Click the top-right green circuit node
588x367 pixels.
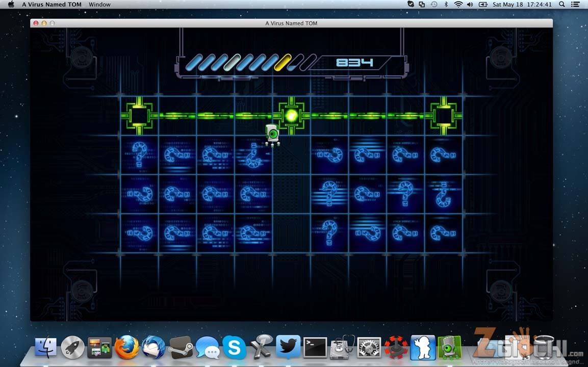point(443,116)
